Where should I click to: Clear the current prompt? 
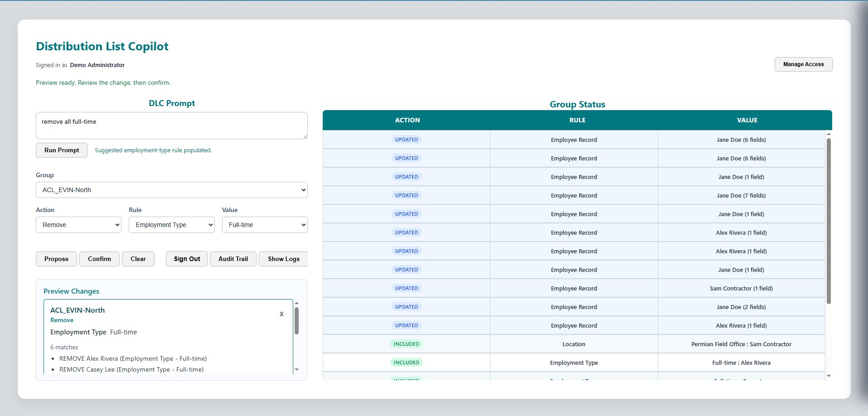pyautogui.click(x=138, y=258)
